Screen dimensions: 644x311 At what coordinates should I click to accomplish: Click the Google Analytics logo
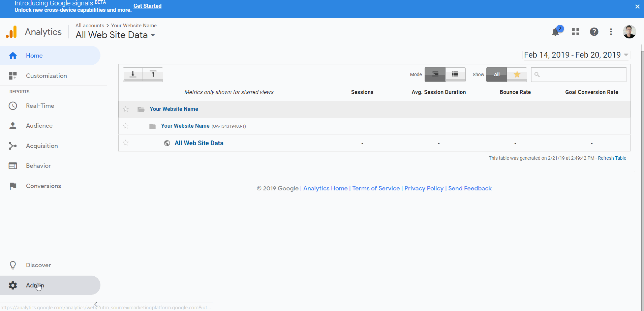pyautogui.click(x=11, y=32)
